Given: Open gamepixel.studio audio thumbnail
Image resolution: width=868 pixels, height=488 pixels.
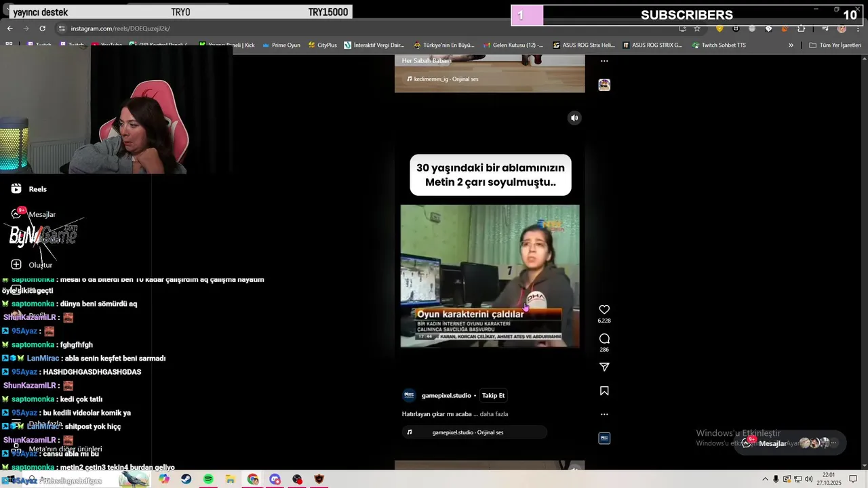Looking at the screenshot, I should click(x=604, y=439).
